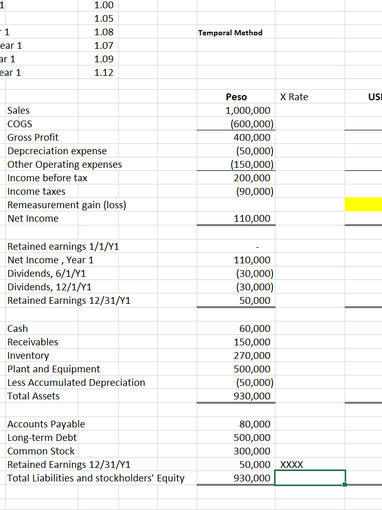Select the Long-term Debt 500,000 cell

click(x=236, y=438)
